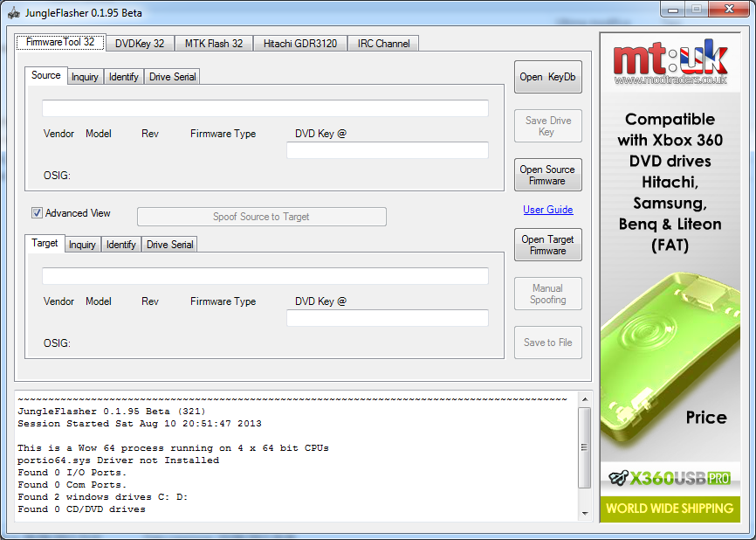Select the Hitachi GDR3120 tab
This screenshot has height=540, width=756.
300,44
